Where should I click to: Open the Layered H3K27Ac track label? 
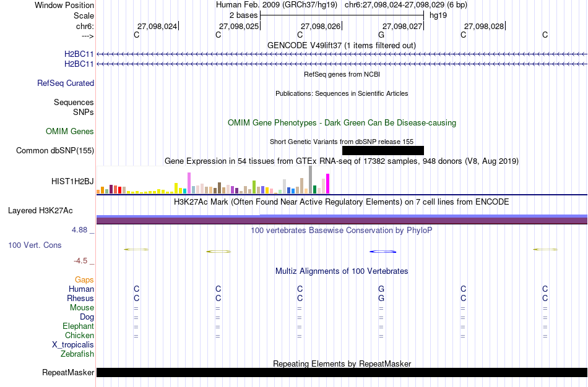tap(40, 211)
